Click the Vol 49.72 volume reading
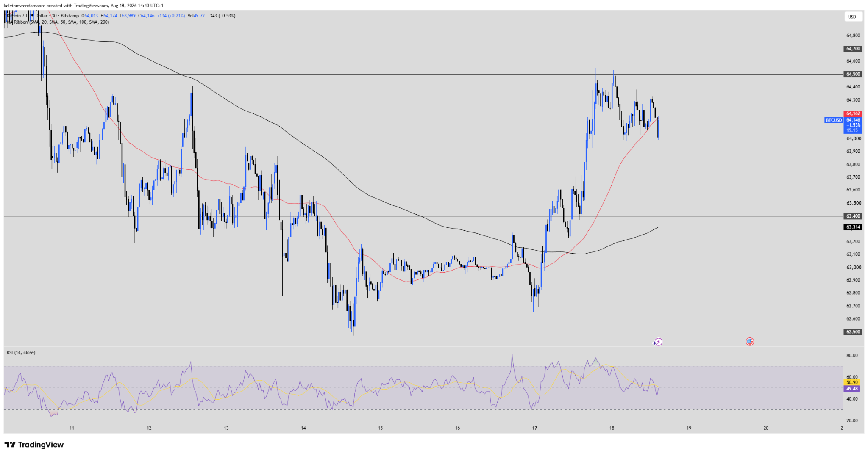 [x=196, y=16]
